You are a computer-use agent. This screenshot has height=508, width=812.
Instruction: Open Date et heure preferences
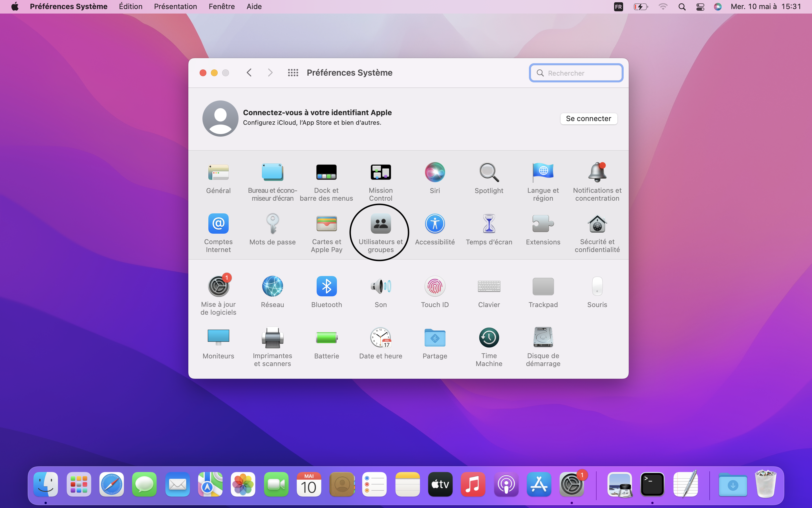(x=381, y=344)
